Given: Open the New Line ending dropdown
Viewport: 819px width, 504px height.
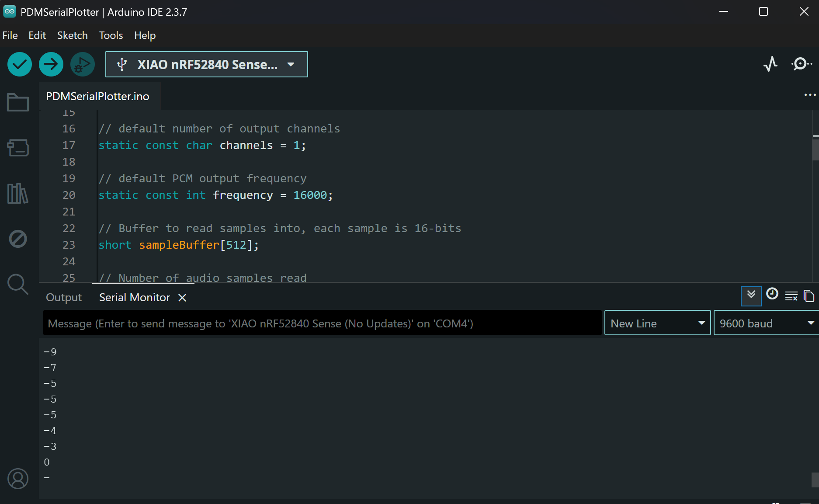Looking at the screenshot, I should coord(658,323).
